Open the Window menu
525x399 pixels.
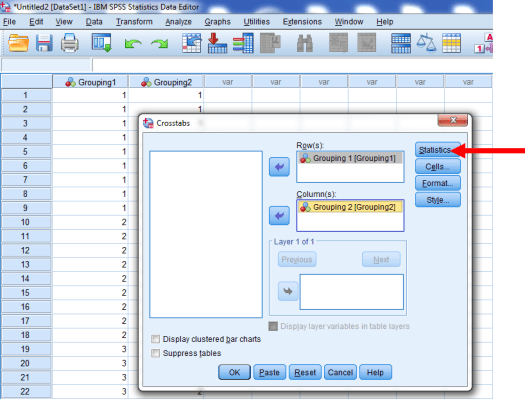pos(349,22)
